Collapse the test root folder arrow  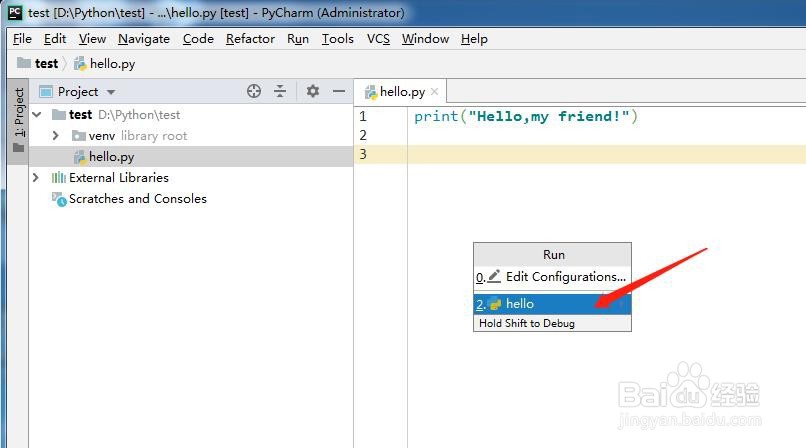(x=37, y=115)
